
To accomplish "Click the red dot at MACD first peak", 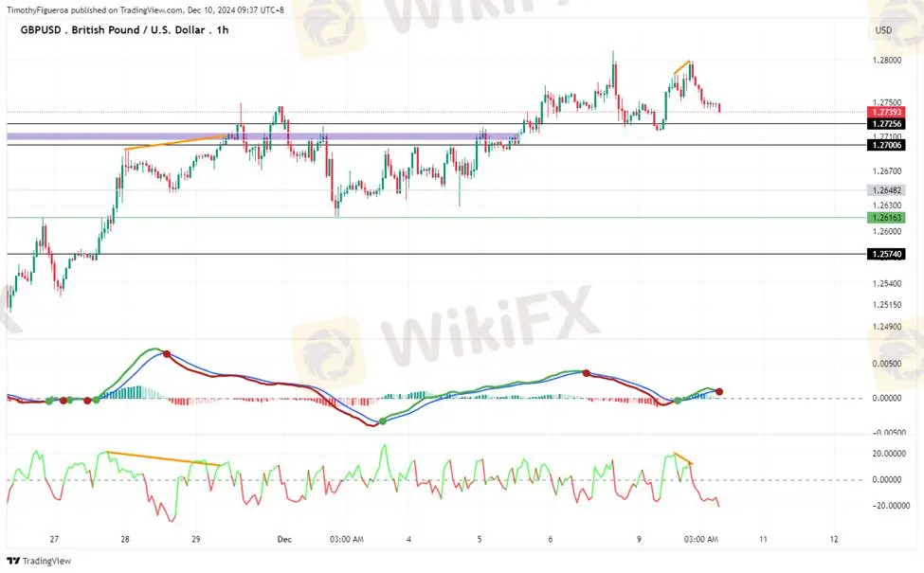I will pos(167,354).
